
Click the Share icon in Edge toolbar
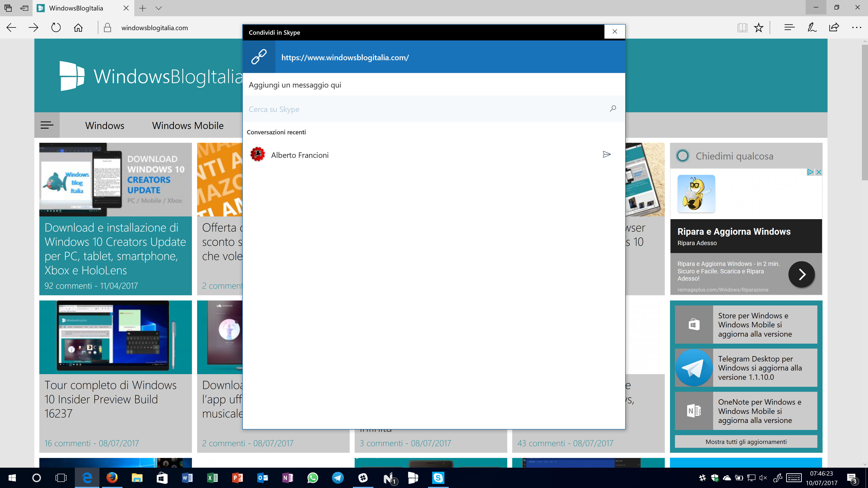point(834,27)
